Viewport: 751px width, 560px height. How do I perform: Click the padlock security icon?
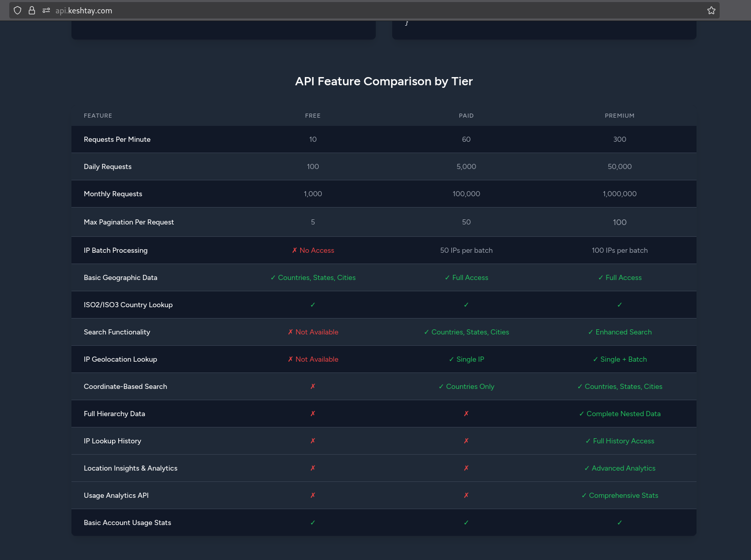point(31,10)
